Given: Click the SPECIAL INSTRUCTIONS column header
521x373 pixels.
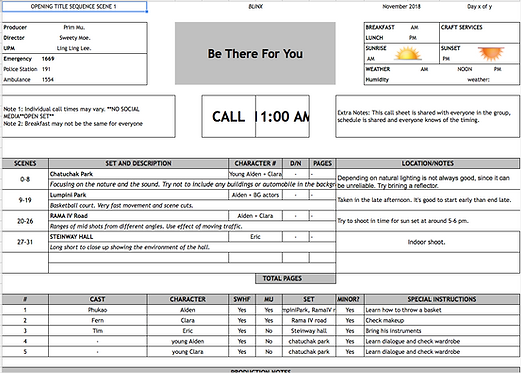Looking at the screenshot, I should [442, 299].
